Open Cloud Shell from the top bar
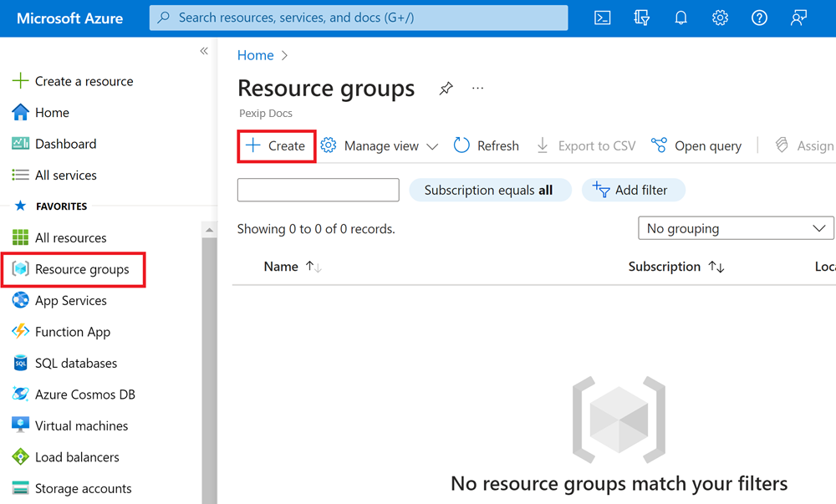836x504 pixels. tap(602, 17)
